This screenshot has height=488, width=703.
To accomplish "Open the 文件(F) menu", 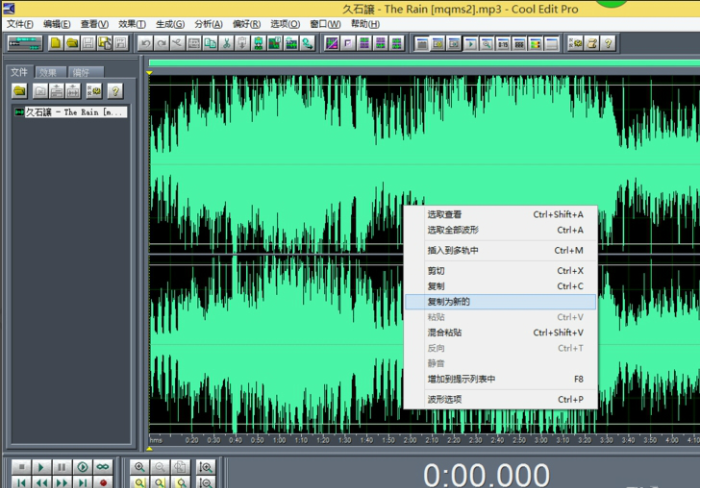I will tap(20, 24).
